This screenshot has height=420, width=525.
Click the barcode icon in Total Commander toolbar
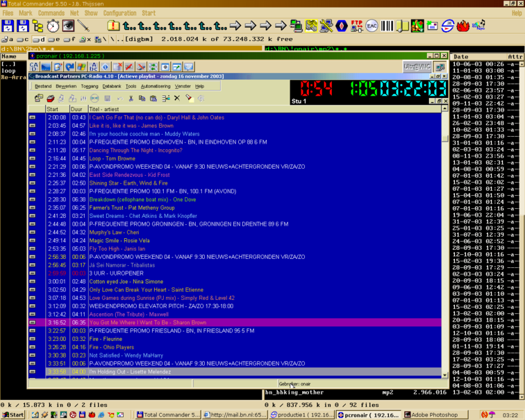click(x=387, y=26)
